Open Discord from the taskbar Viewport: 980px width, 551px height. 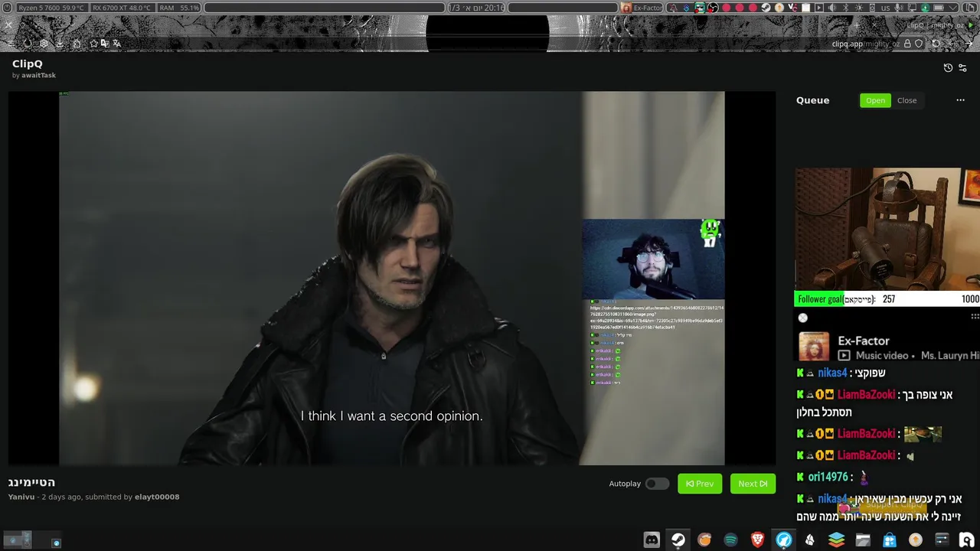[x=652, y=540]
